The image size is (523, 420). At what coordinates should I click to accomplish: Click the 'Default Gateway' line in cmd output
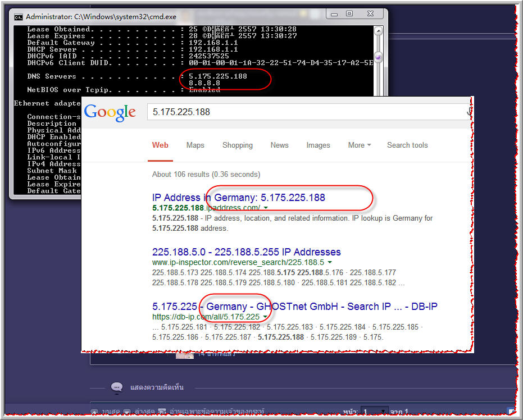[x=133, y=43]
